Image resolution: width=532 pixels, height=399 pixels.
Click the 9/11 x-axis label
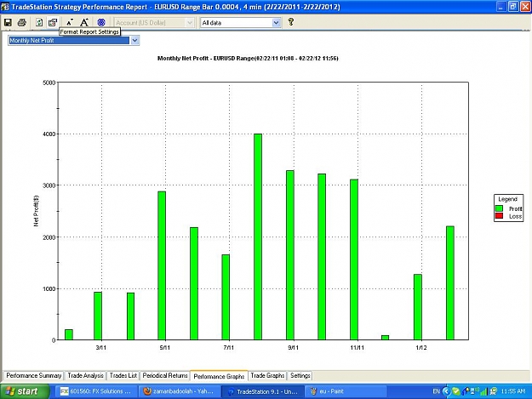[294, 348]
